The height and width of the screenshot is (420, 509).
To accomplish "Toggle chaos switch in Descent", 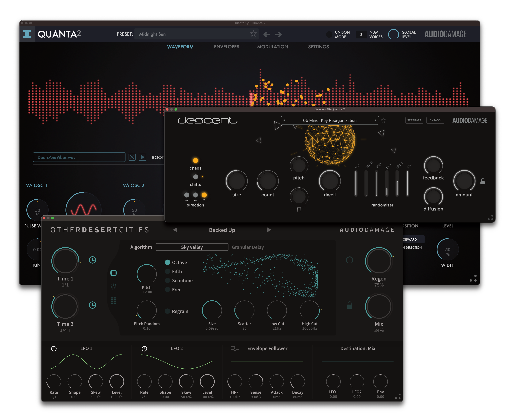I will [x=195, y=160].
